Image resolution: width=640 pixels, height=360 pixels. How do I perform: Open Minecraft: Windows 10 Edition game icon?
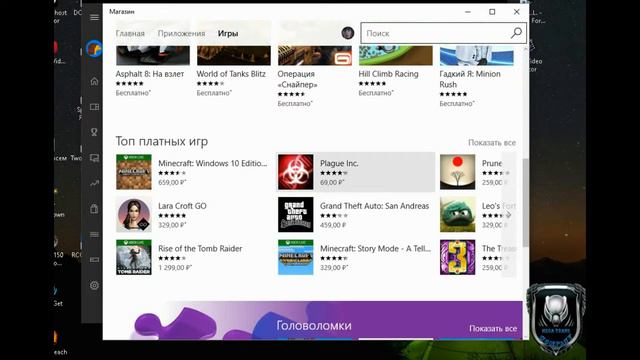(133, 172)
